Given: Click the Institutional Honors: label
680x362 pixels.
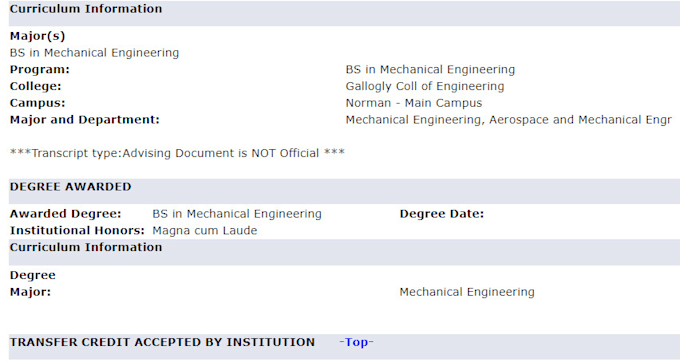Looking at the screenshot, I should (77, 231).
